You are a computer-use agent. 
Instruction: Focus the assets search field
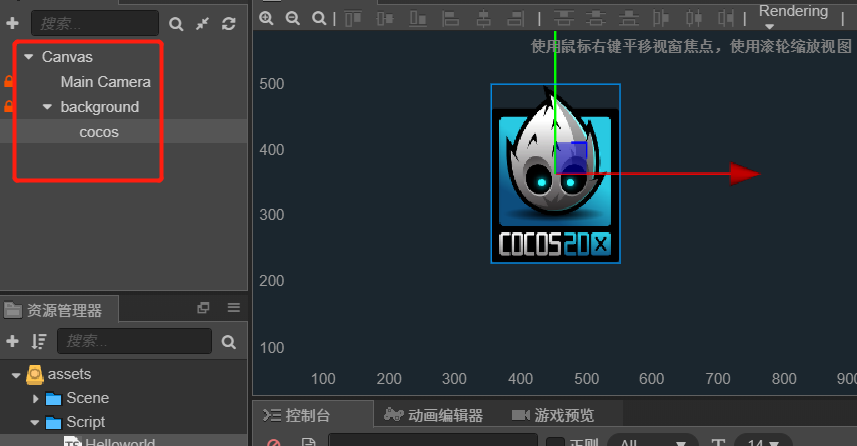(134, 341)
